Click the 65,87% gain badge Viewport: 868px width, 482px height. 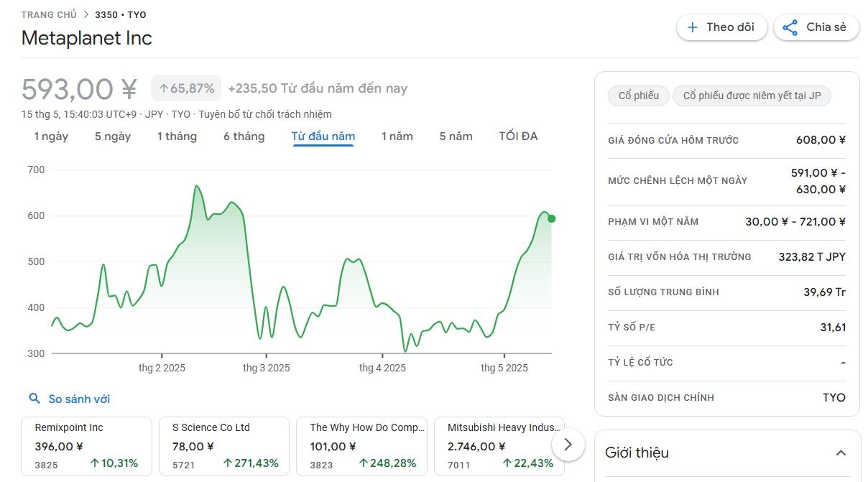click(186, 88)
